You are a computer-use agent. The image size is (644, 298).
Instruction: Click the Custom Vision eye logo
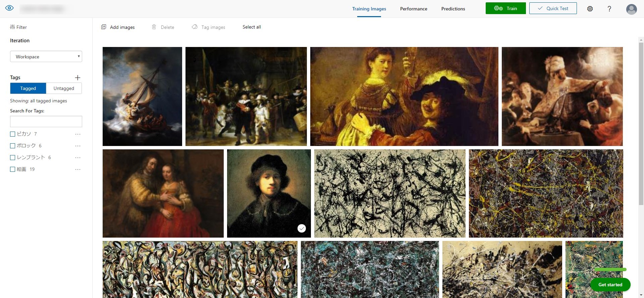[9, 8]
